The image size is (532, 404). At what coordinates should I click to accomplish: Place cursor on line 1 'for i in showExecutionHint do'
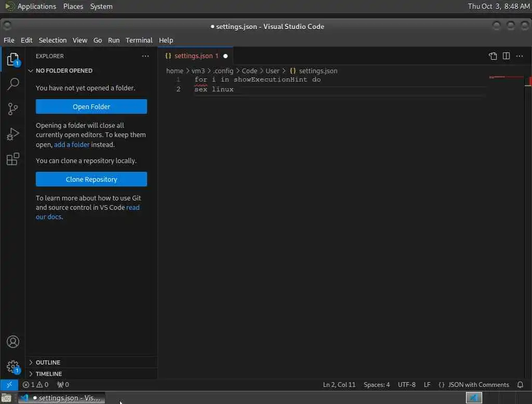258,79
